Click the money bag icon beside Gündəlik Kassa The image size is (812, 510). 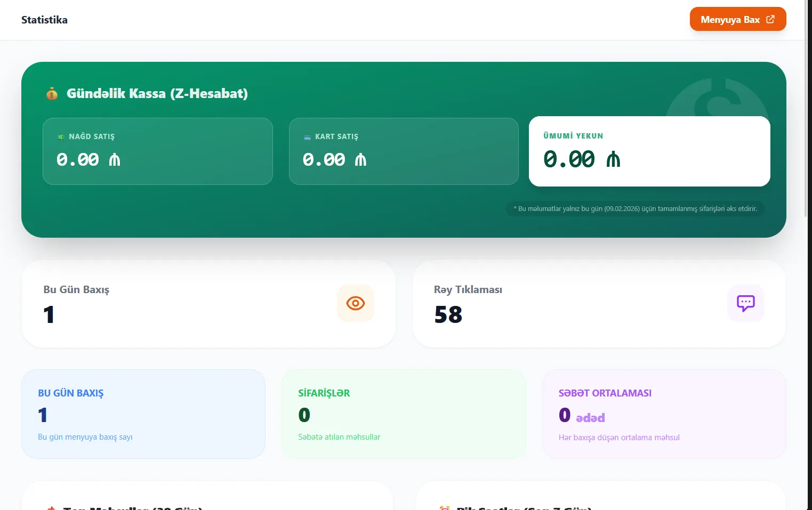[52, 94]
